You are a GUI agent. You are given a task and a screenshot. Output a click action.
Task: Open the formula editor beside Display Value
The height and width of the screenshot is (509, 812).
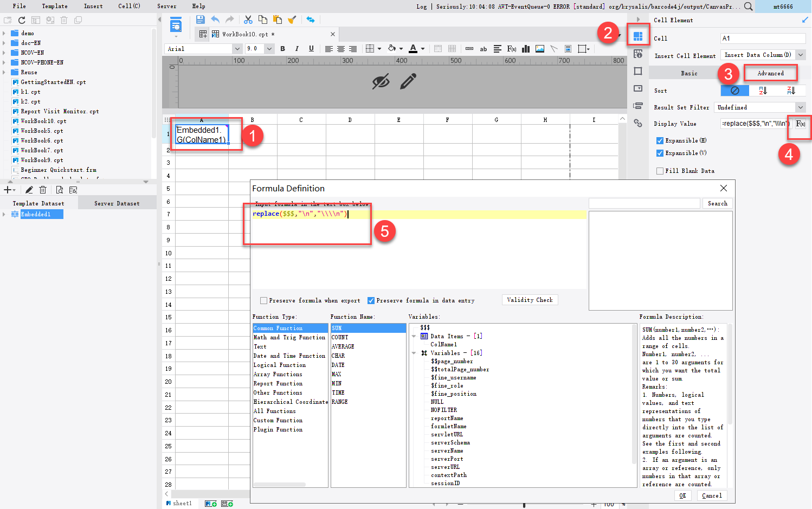[x=801, y=124]
